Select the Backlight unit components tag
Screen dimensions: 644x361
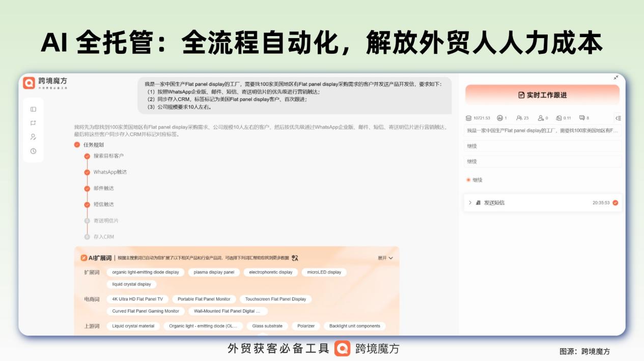pyautogui.click(x=355, y=326)
